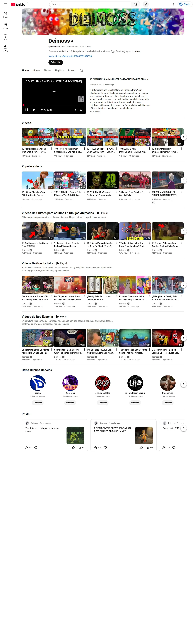195x644 pixels.
Task: Switch to the Shorts tab
Action: tap(47, 71)
